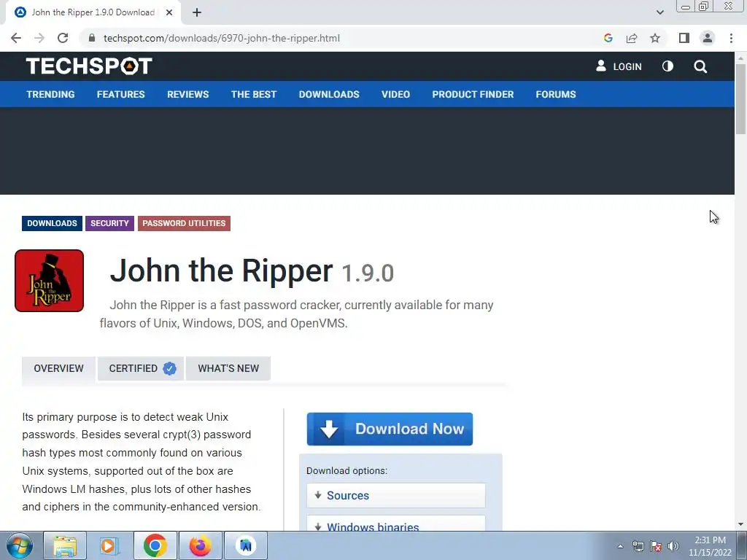Open the VIDEO nav item
The width and height of the screenshot is (747, 560).
pos(395,94)
